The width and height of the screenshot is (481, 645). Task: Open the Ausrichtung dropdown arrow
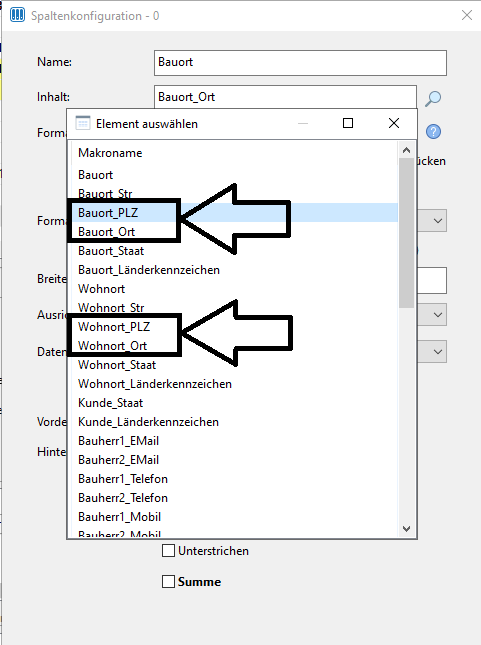pyautogui.click(x=437, y=315)
